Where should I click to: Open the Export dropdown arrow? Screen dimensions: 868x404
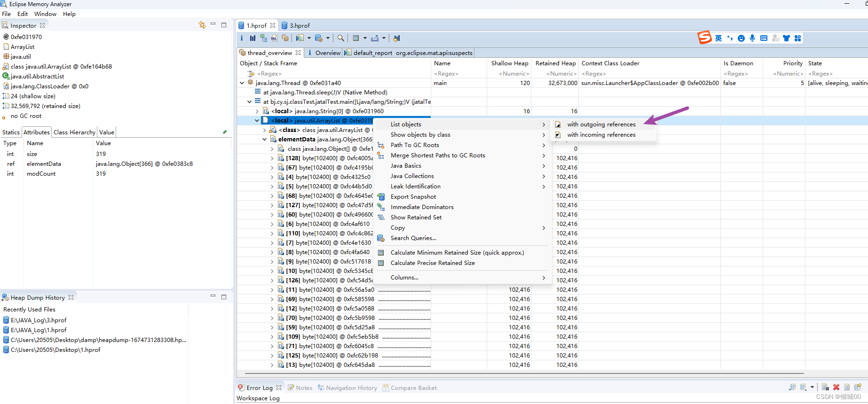pos(384,38)
